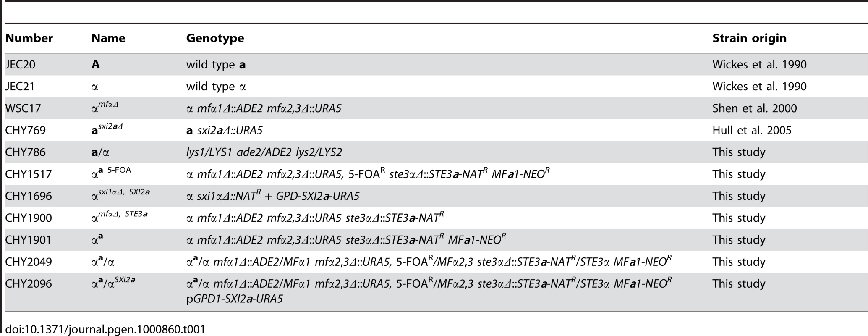
Task: Select the JEC21 strain number cell
Action: (x=20, y=87)
